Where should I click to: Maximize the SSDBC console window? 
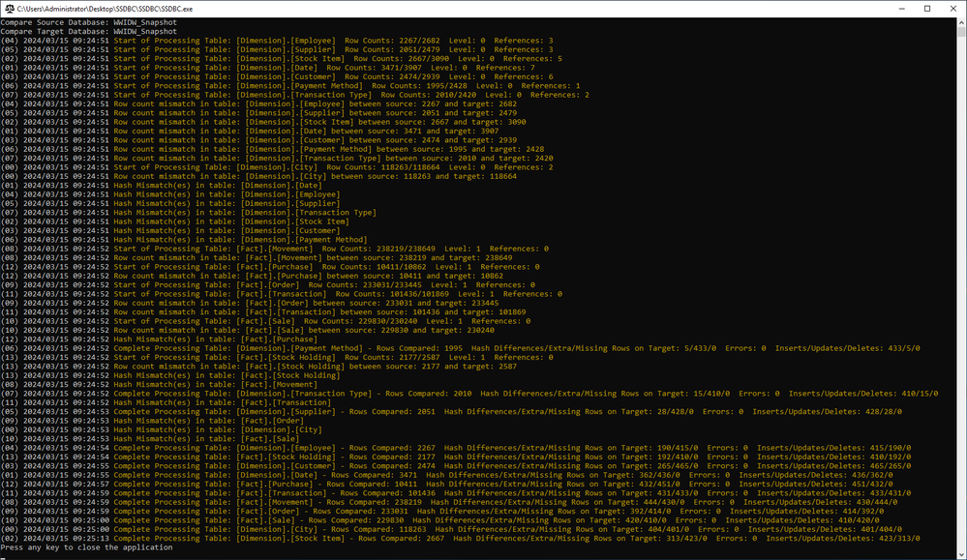pyautogui.click(x=927, y=9)
